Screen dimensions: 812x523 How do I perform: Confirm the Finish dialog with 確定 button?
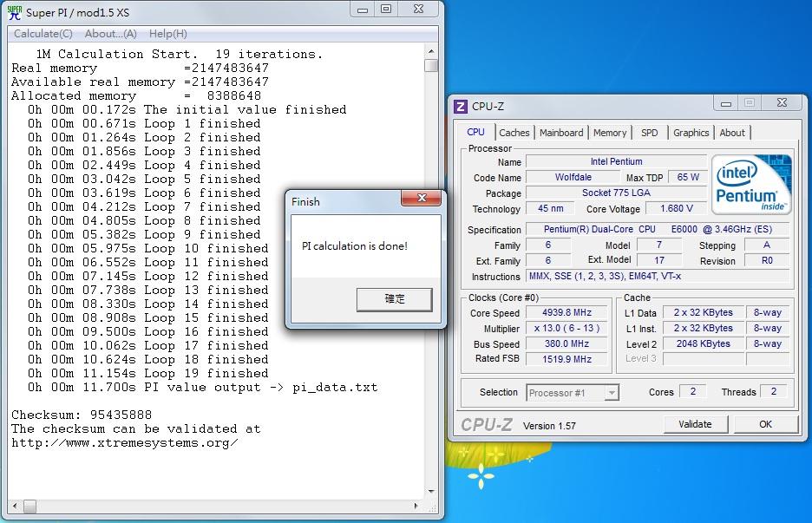[395, 299]
